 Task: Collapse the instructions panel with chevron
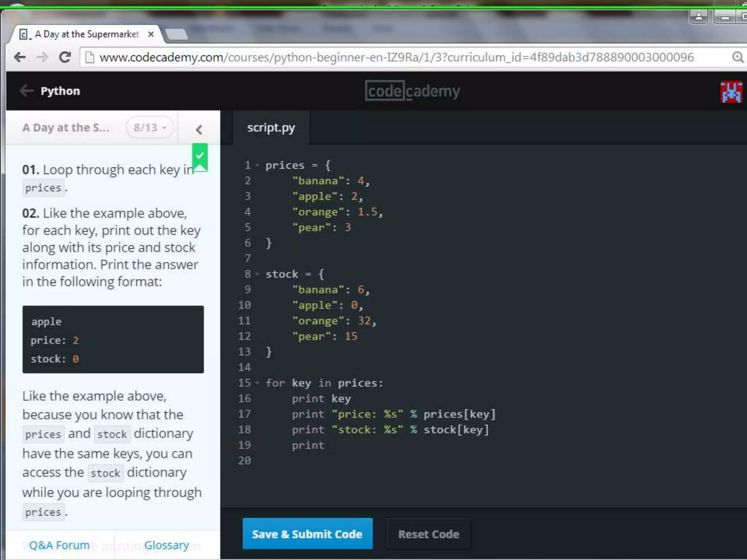199,129
